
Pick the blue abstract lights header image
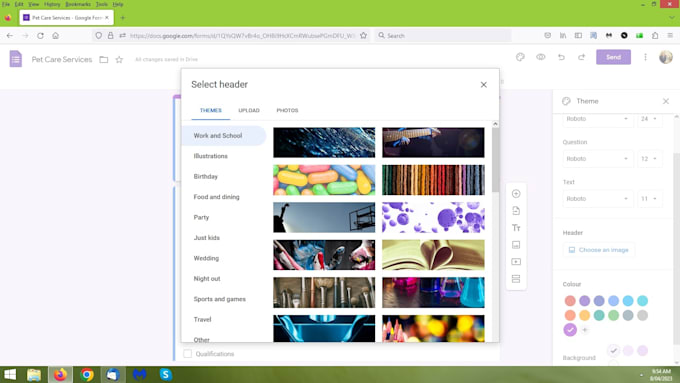pos(324,142)
